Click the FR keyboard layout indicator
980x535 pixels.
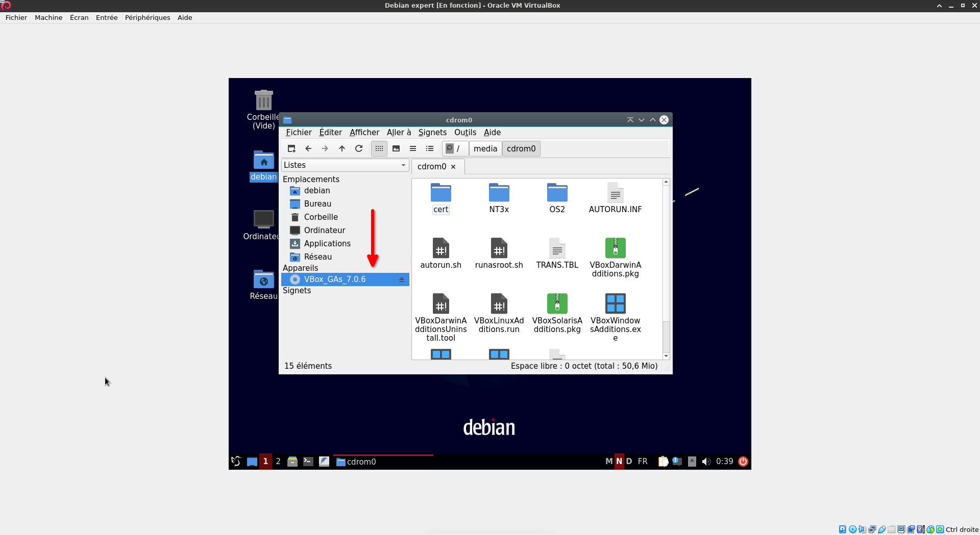point(643,462)
